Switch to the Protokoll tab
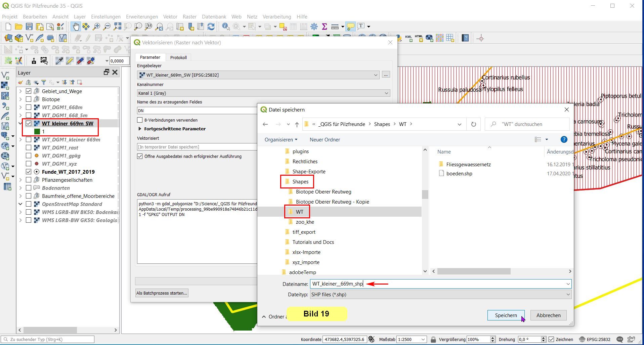 (178, 57)
